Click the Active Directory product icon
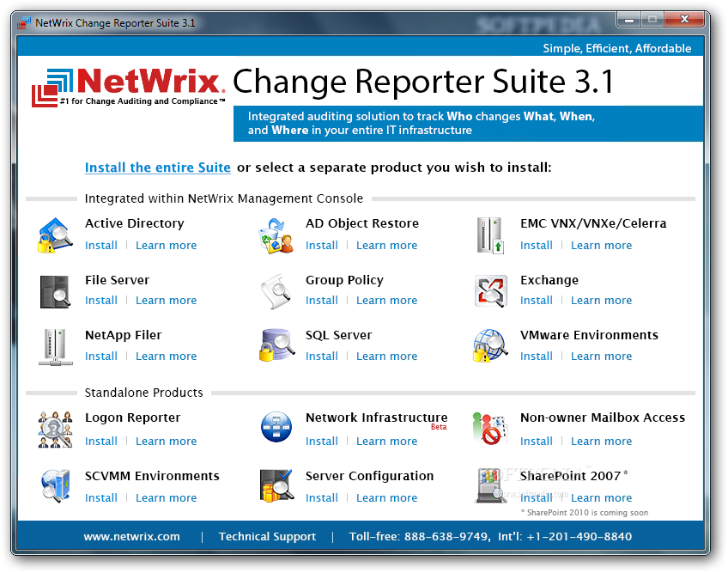 pyautogui.click(x=55, y=235)
